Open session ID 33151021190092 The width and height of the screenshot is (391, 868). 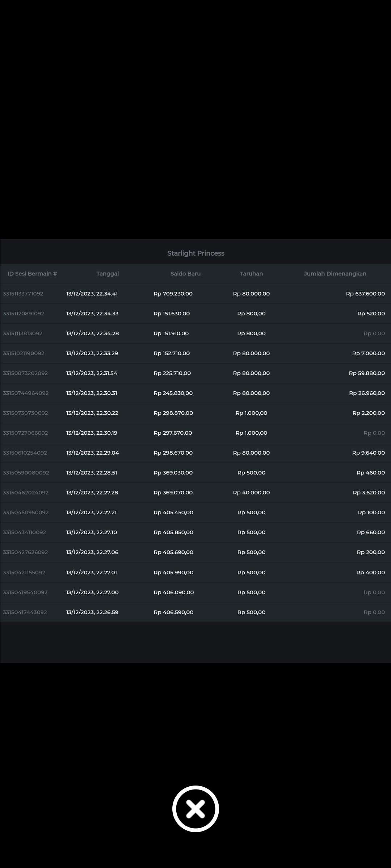coord(24,353)
